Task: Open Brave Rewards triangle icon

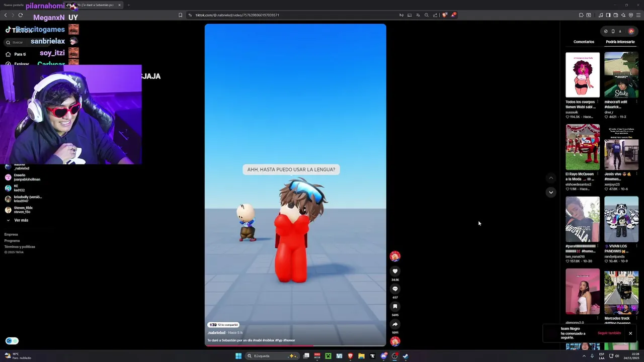Action: pyautogui.click(x=453, y=15)
